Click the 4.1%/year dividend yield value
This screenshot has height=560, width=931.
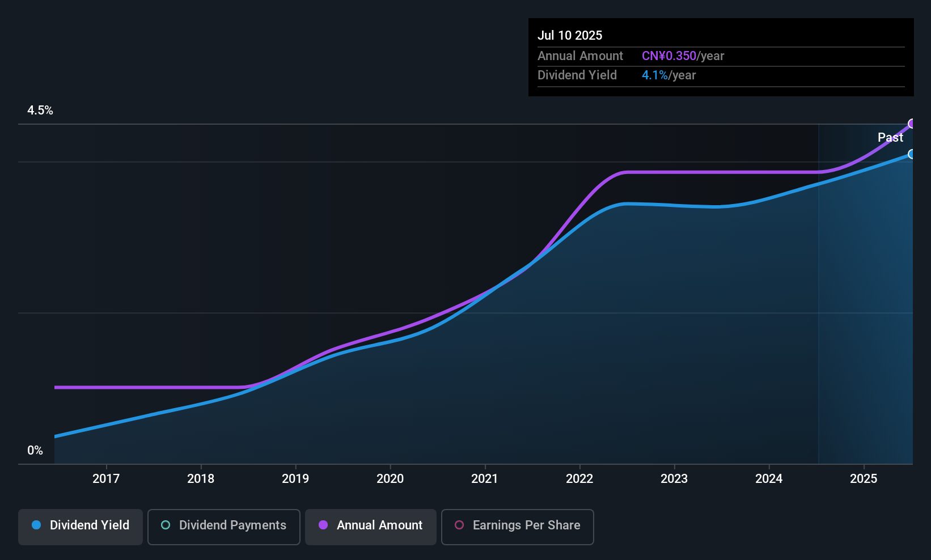click(668, 75)
